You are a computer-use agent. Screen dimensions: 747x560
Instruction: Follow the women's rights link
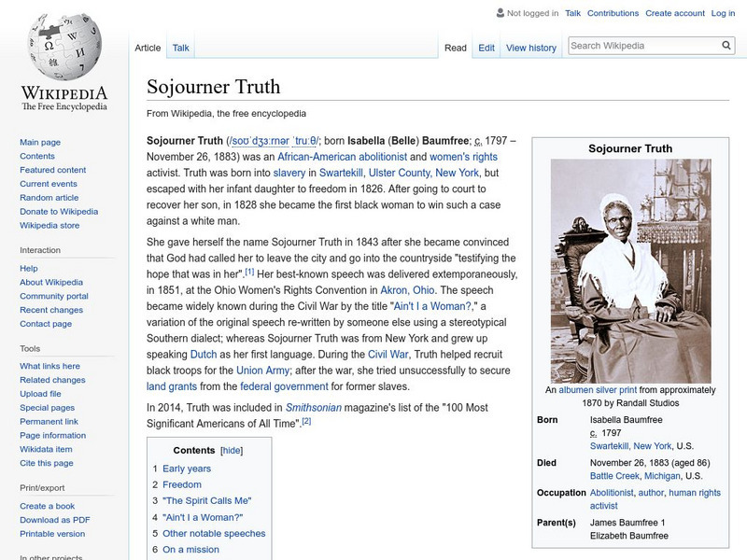[x=463, y=157]
